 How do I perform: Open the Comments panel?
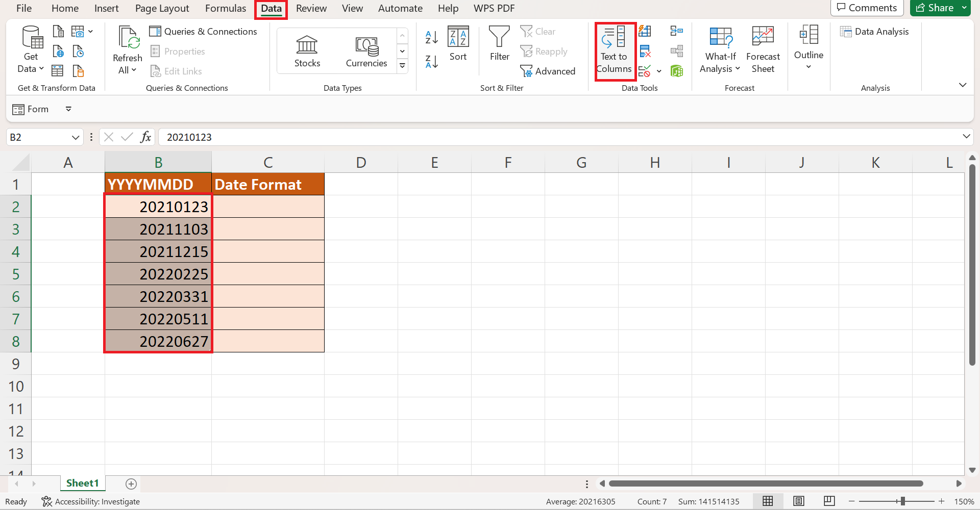point(867,8)
